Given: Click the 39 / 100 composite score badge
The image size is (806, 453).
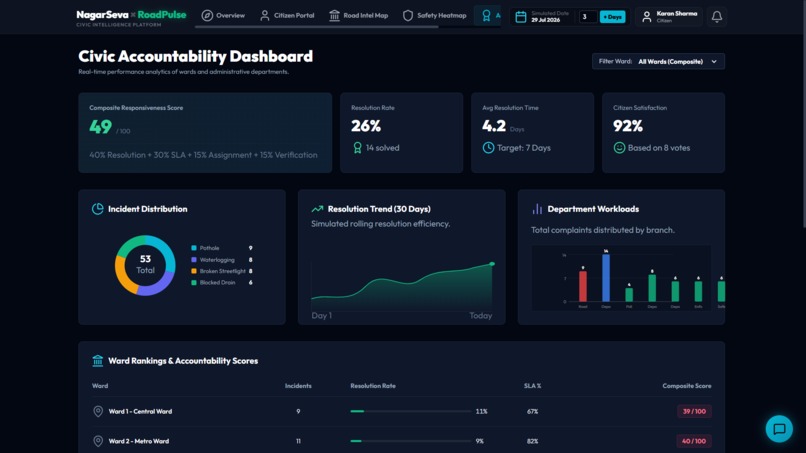Looking at the screenshot, I should point(694,411).
